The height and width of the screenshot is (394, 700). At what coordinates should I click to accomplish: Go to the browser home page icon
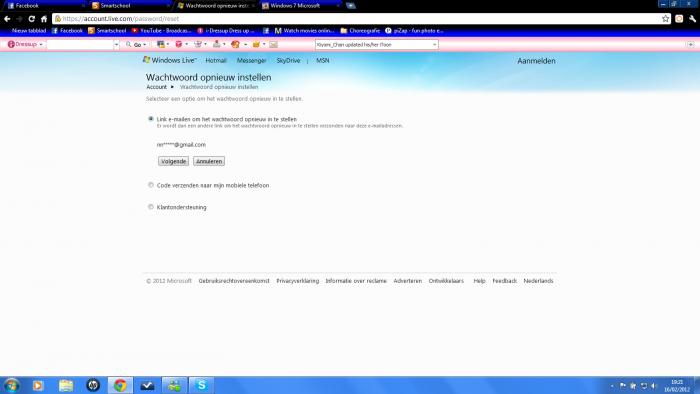pos(44,19)
